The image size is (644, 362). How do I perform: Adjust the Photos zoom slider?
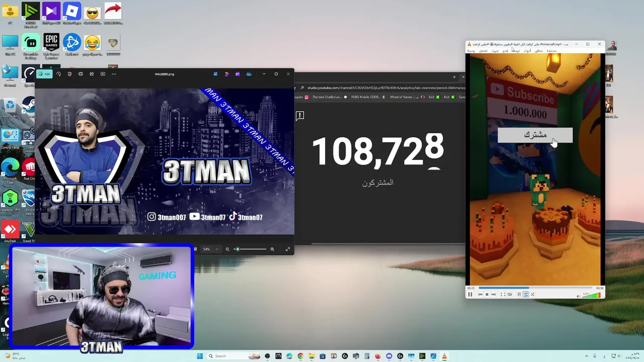pos(250,249)
